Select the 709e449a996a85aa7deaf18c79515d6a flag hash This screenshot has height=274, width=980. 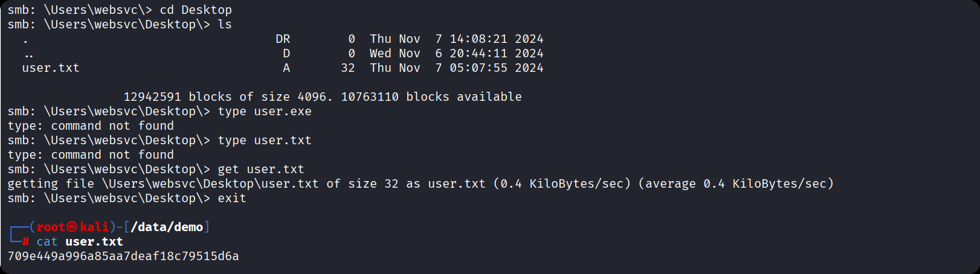point(123,256)
